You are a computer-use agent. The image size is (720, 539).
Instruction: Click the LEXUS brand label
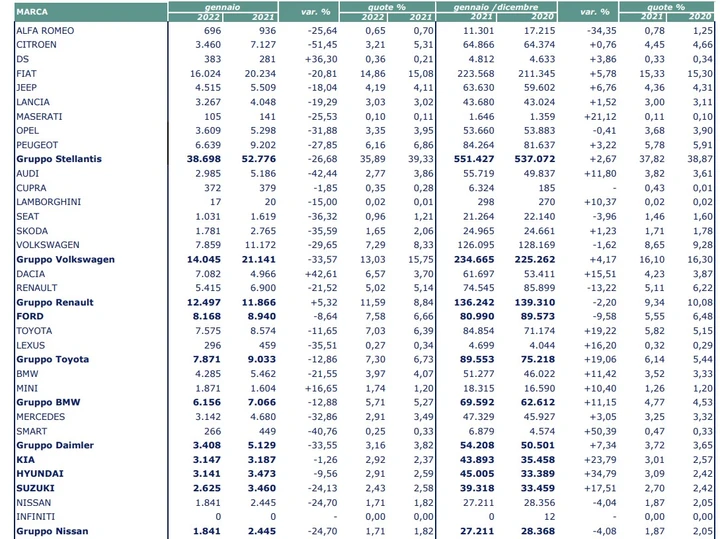point(31,345)
